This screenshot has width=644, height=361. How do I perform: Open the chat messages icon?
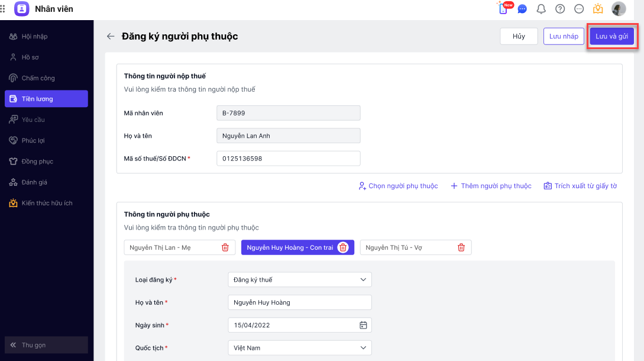pos(522,9)
